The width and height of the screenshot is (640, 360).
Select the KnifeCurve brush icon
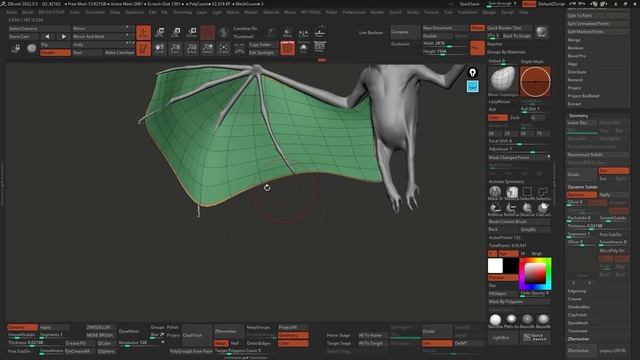point(495,208)
